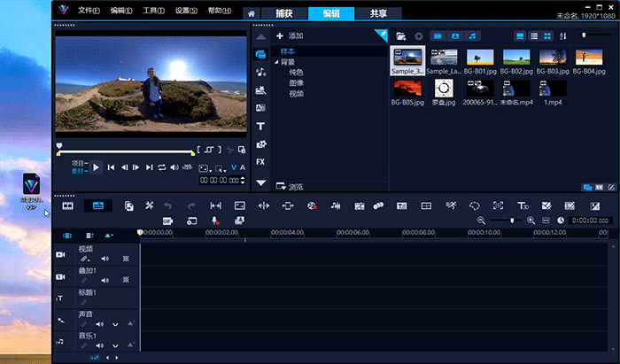620x364 pixels.
Task: Mute the 音乐1 track speaker
Action: point(99,345)
